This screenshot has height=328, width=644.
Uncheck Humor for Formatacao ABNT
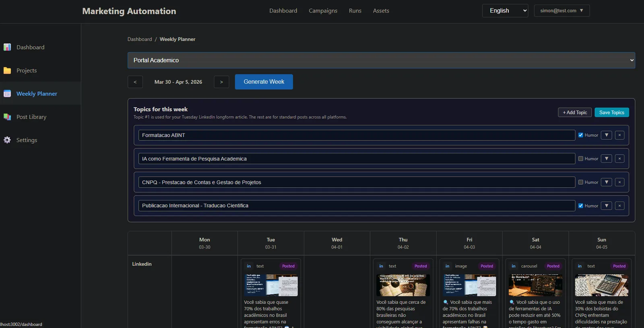581,135
